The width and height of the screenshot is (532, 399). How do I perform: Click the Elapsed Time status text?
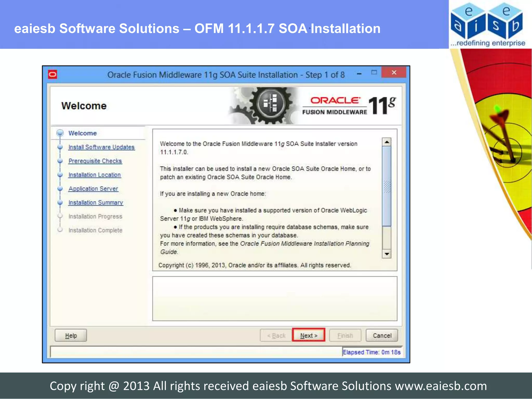pos(372,352)
